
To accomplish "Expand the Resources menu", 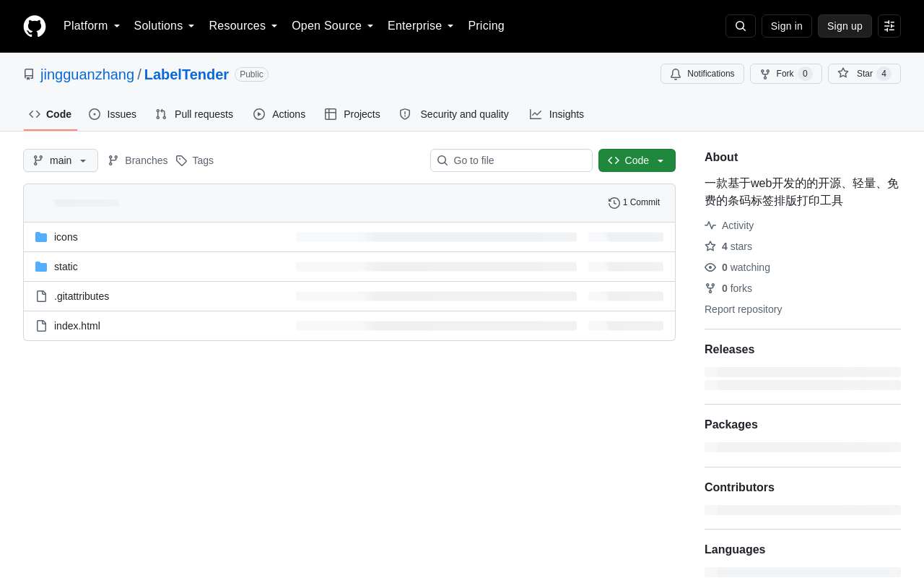I will [x=243, y=26].
